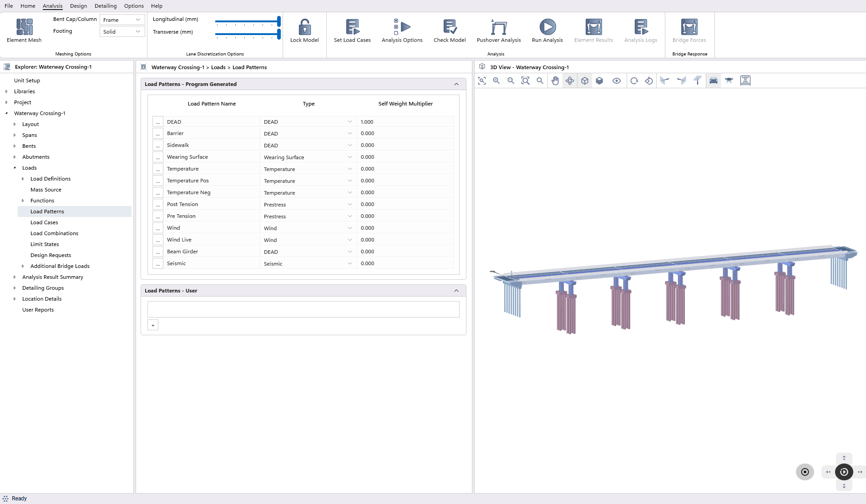
Task: Click the Run Analysis icon
Action: [x=547, y=27]
